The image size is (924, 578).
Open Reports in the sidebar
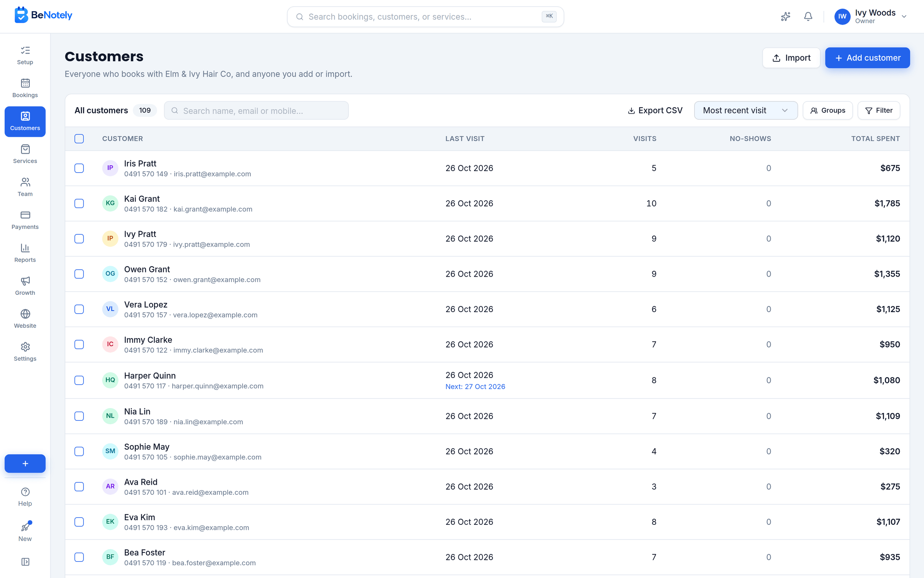coord(25,253)
